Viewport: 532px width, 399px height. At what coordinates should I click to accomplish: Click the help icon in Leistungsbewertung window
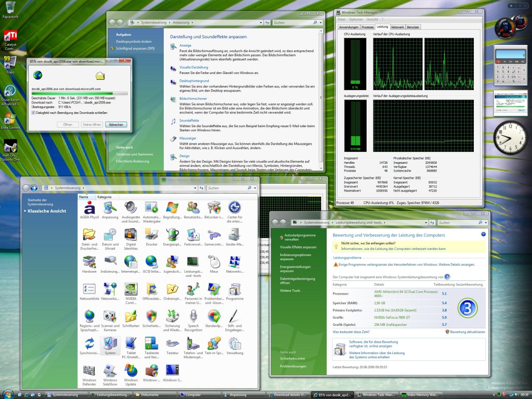(483, 234)
